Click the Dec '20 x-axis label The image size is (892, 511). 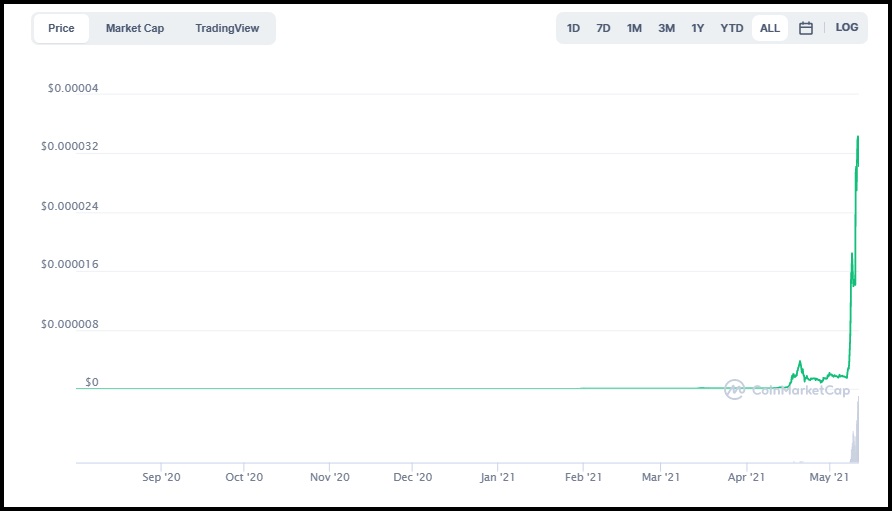[412, 477]
